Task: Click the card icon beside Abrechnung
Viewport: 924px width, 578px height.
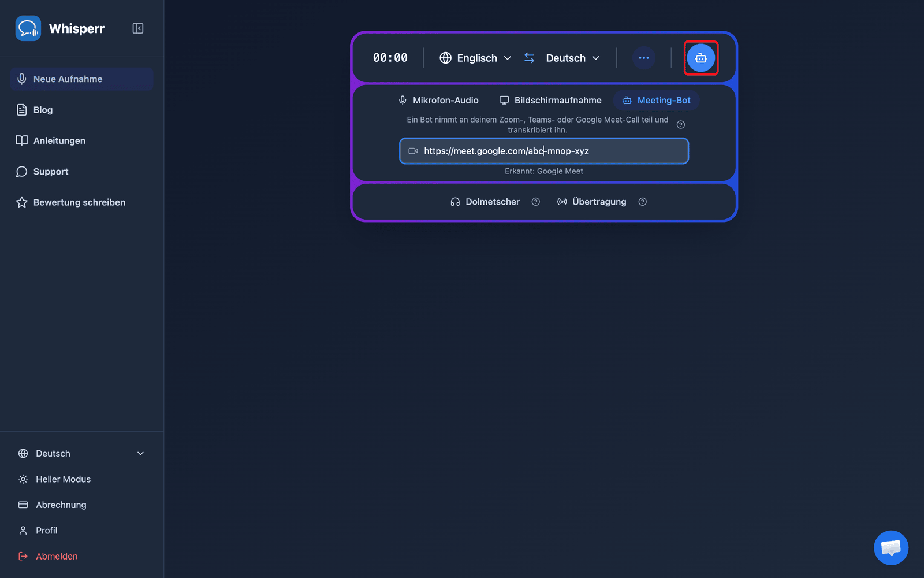Action: tap(23, 505)
